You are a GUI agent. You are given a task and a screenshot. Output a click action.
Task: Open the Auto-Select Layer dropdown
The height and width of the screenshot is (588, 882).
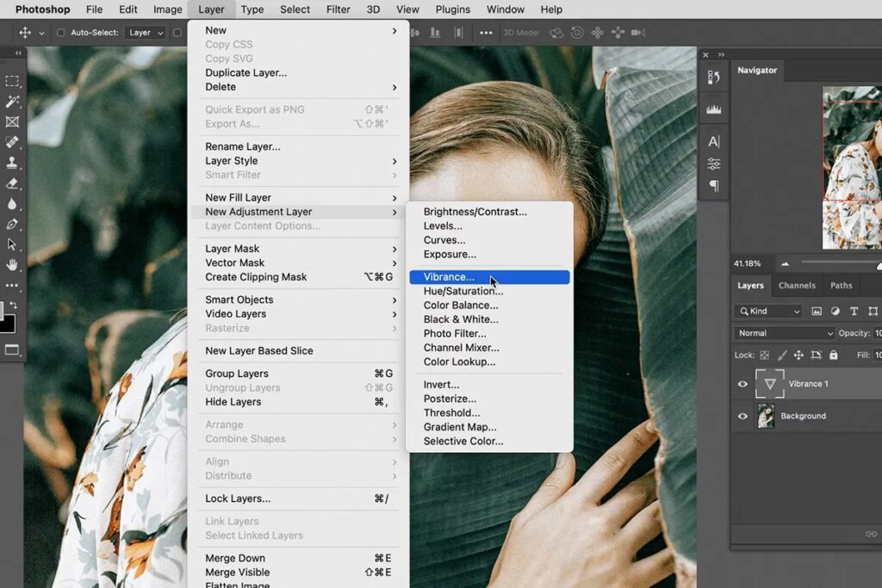tap(146, 33)
